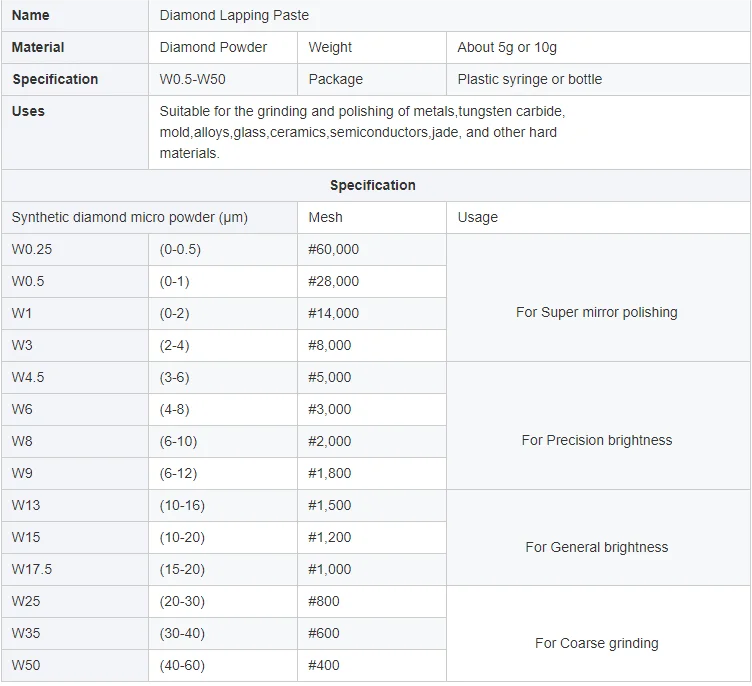The image size is (752, 686).
Task: Click the Diamond Lapping Paste name cell
Action: [234, 15]
